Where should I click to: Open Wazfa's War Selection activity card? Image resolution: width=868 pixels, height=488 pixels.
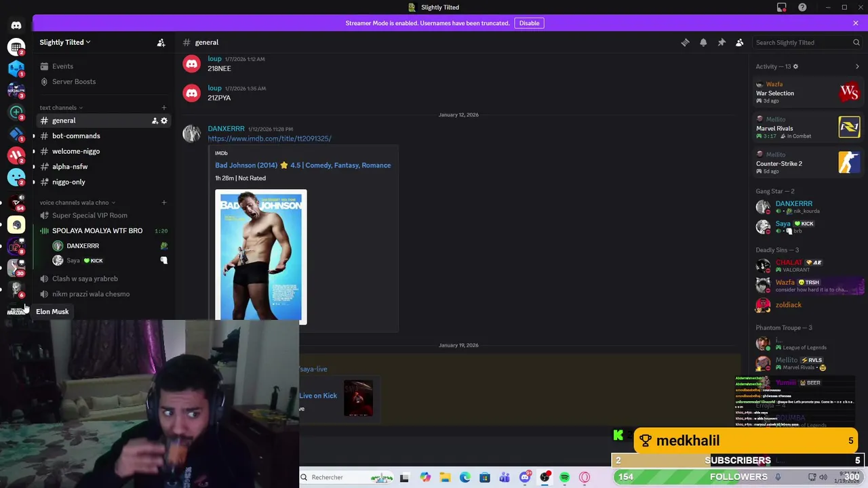pos(808,93)
